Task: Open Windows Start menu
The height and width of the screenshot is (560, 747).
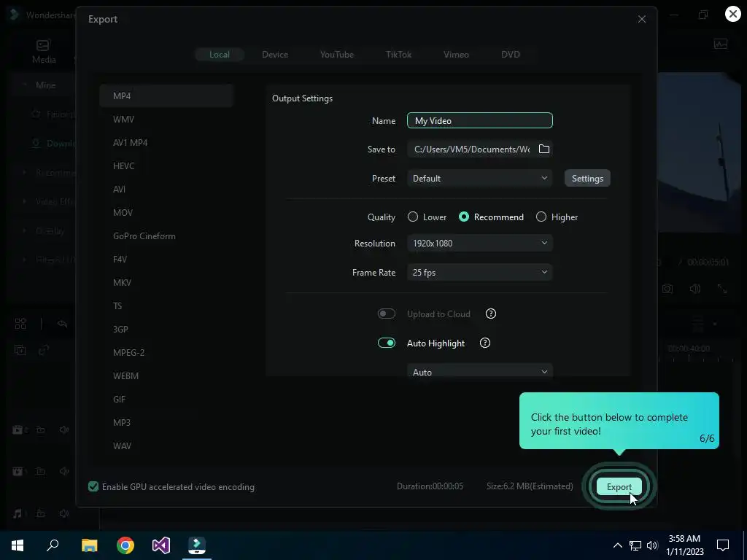Action: click(18, 545)
